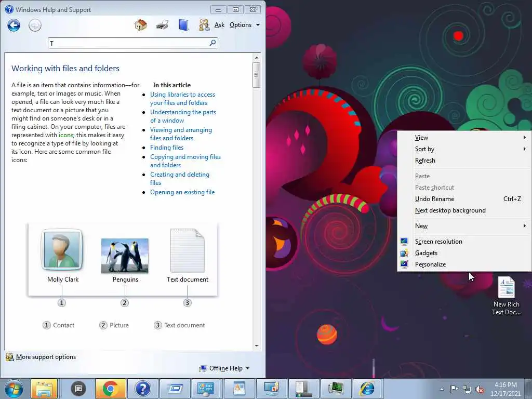This screenshot has width=532, height=399.
Task: Open 'Copying and moving files and folders' link
Action: [185, 161]
